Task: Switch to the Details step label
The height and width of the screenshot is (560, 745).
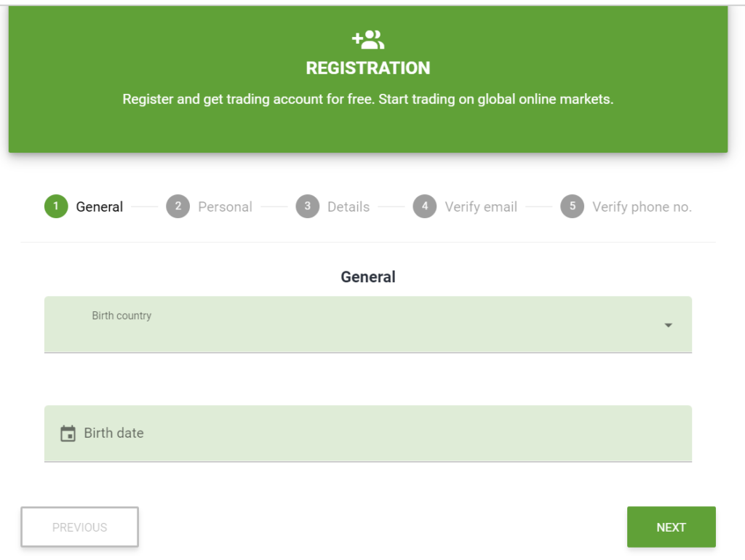Action: point(348,207)
